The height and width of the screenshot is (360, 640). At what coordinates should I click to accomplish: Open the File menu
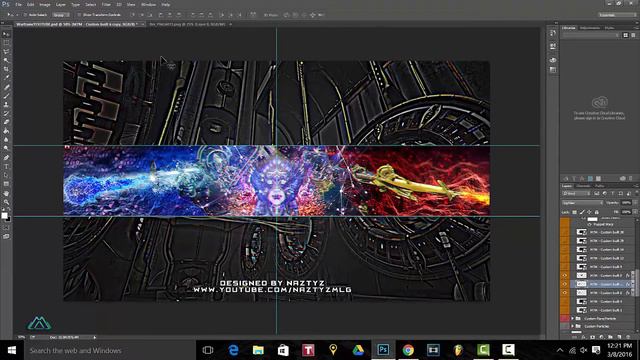pos(18,4)
